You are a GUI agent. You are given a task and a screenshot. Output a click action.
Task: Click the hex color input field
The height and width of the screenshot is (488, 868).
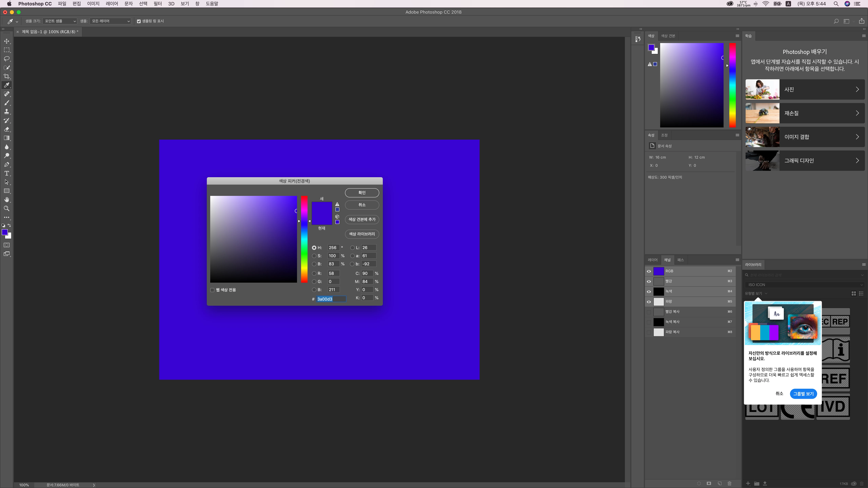click(x=331, y=299)
